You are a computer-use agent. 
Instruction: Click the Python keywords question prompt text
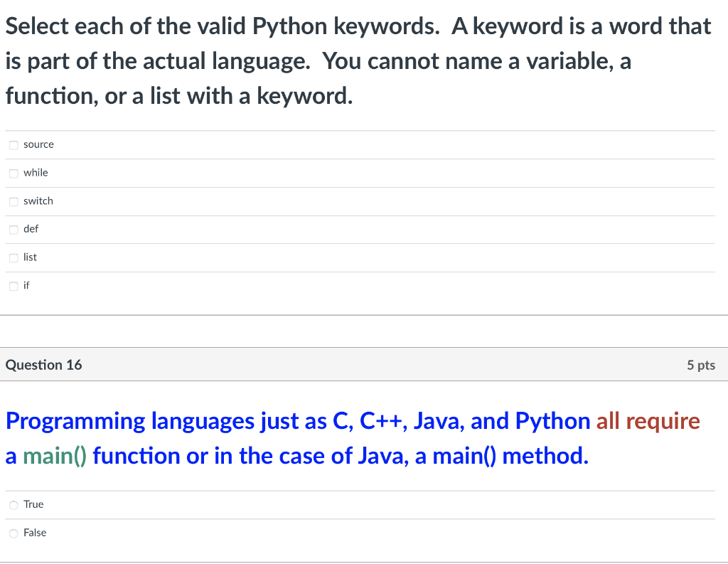coord(355,61)
